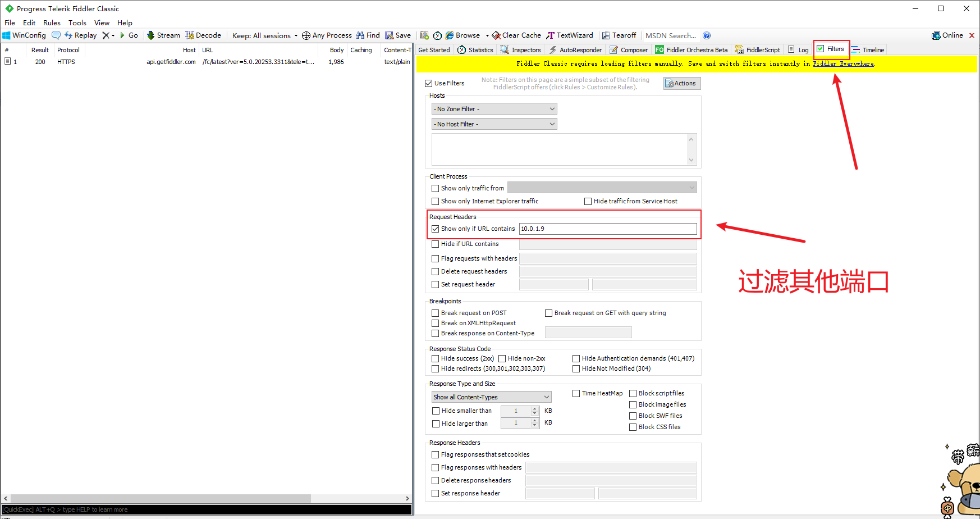
Task: Open the Tools menu
Action: coord(77,23)
